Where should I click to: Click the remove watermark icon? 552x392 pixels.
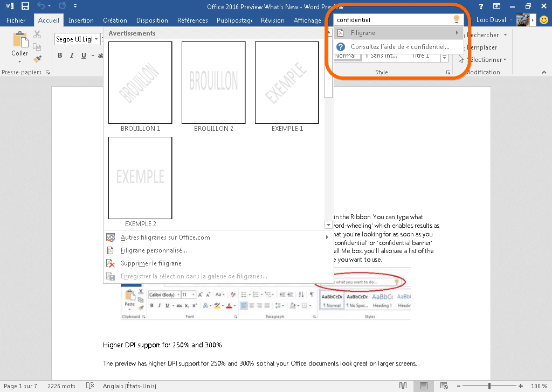coord(111,263)
